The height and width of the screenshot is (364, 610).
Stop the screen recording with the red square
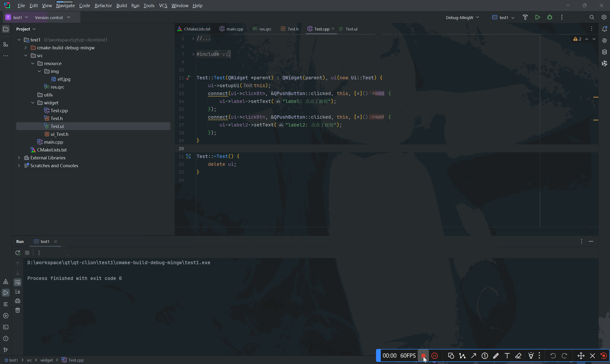click(423, 356)
